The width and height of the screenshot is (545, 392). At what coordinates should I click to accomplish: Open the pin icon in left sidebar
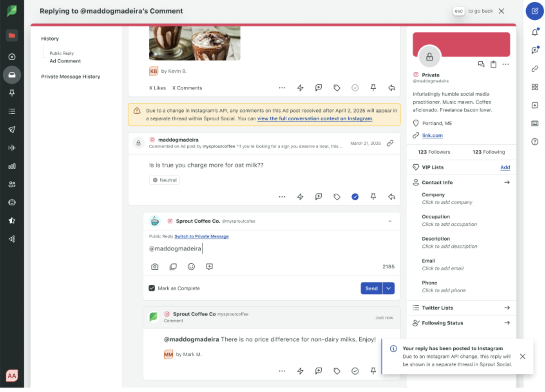click(12, 93)
